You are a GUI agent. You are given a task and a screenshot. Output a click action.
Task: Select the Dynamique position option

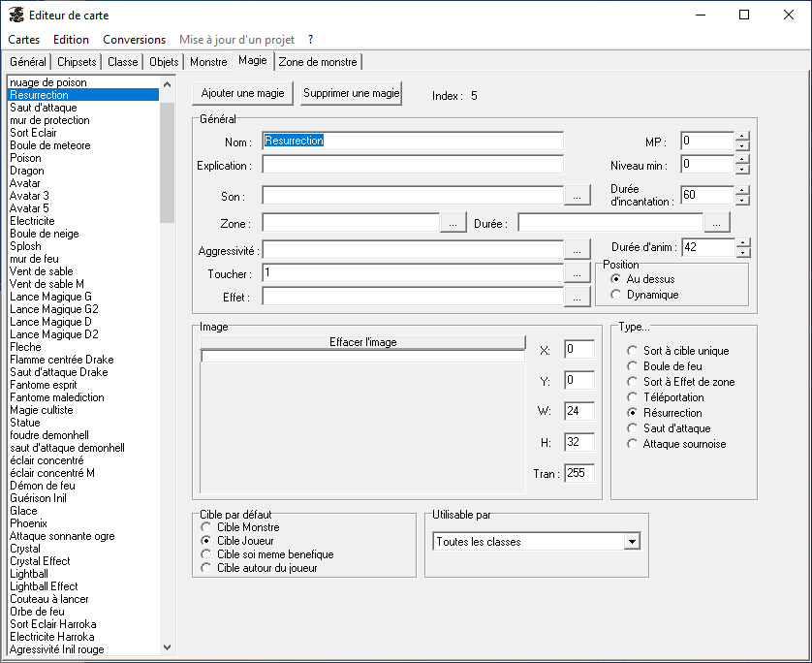click(x=616, y=295)
